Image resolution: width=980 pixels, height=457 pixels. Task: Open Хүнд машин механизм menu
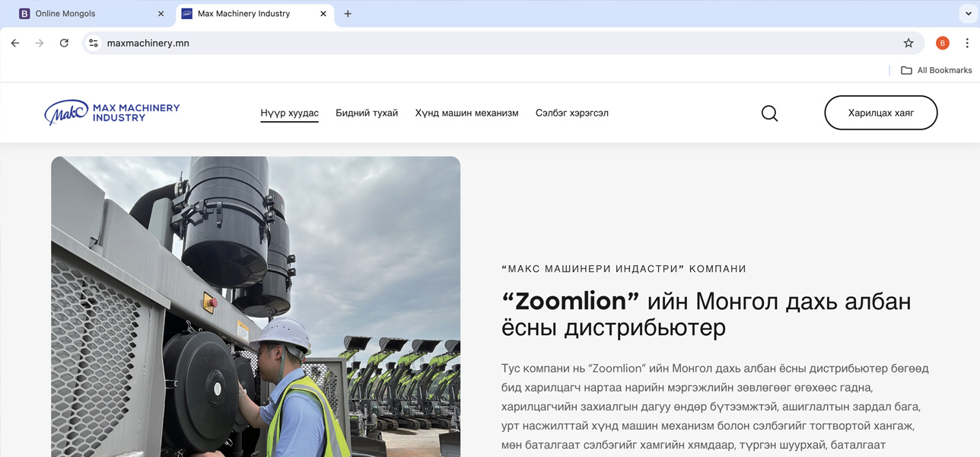click(x=466, y=113)
